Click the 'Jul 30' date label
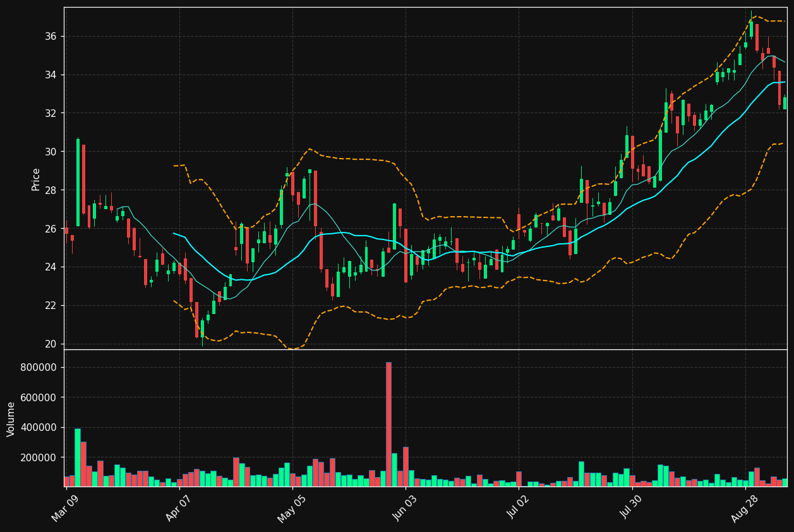 coord(631,507)
